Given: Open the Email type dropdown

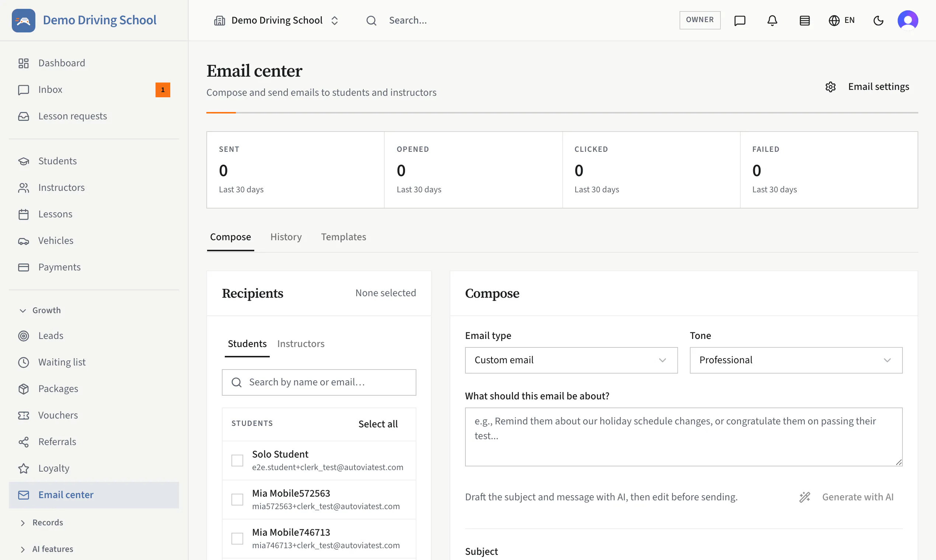Looking at the screenshot, I should [571, 360].
